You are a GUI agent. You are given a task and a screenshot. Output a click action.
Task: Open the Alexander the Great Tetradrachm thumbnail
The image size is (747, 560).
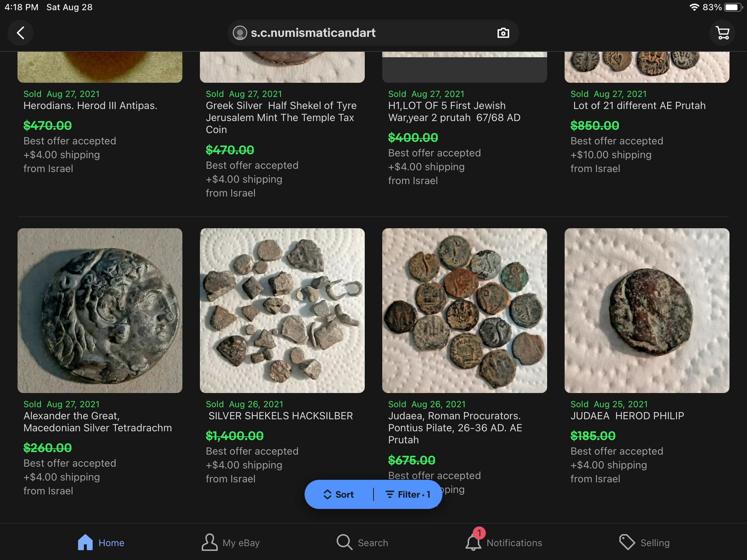[100, 310]
